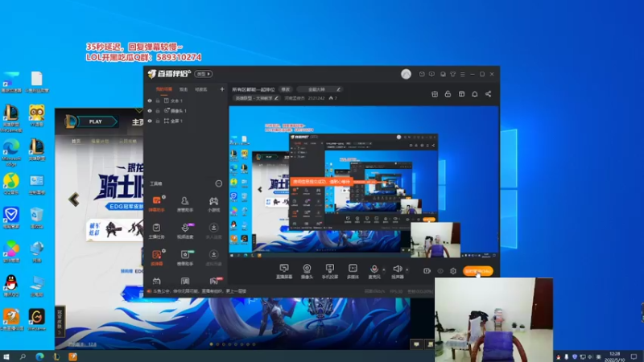Select the second scene tab
This screenshot has width=644, height=362.
(x=184, y=89)
